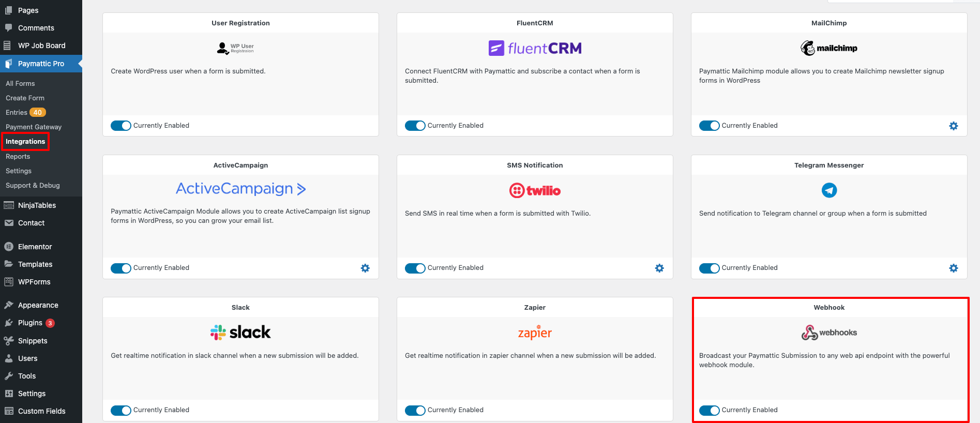This screenshot has height=423, width=980.
Task: Click the Plugins update badge 3
Action: click(x=50, y=323)
